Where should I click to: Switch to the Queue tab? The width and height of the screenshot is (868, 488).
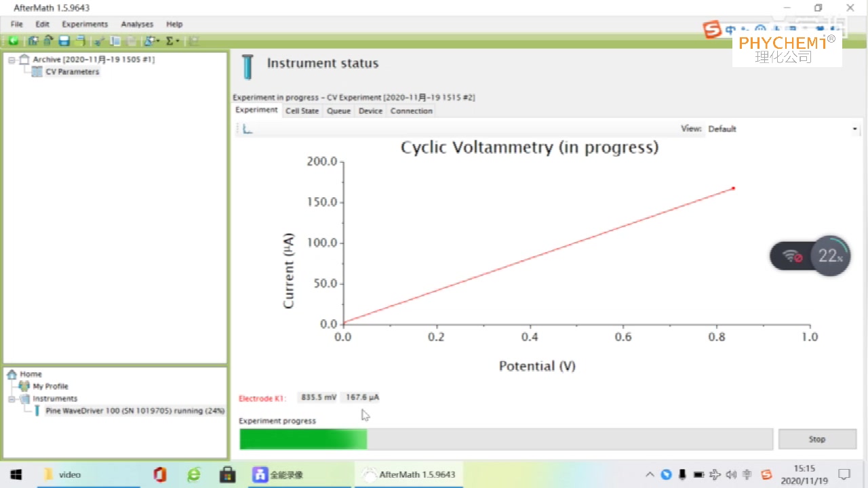[339, 110]
